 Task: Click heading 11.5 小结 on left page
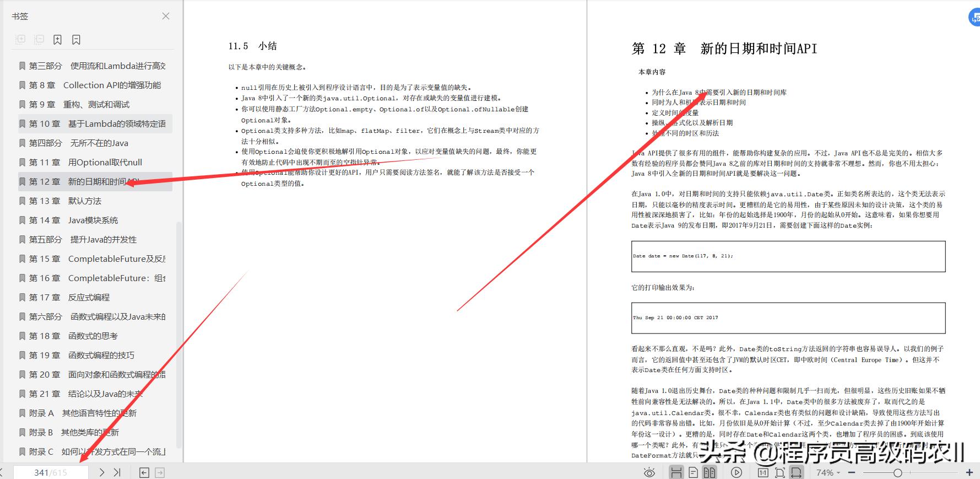click(x=252, y=46)
